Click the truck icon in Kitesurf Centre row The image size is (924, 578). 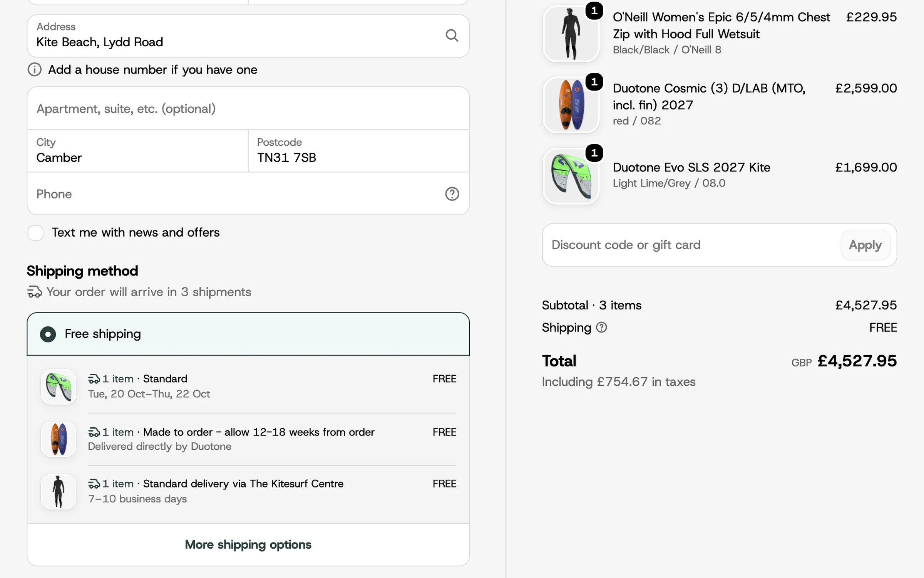(94, 484)
